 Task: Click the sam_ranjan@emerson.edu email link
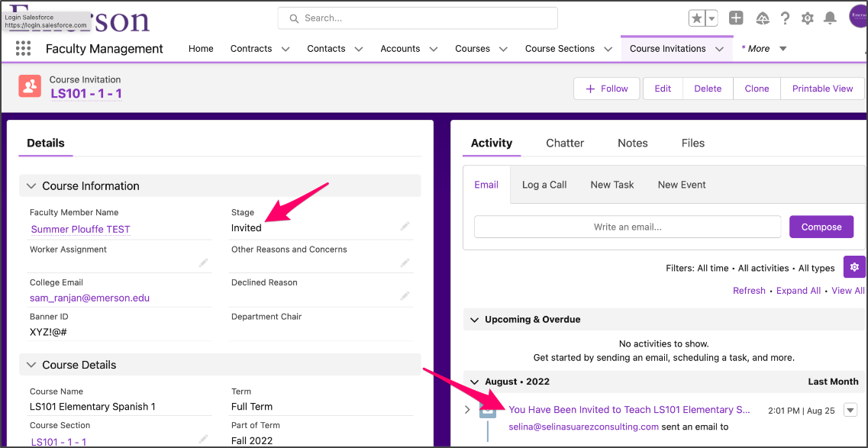[89, 298]
